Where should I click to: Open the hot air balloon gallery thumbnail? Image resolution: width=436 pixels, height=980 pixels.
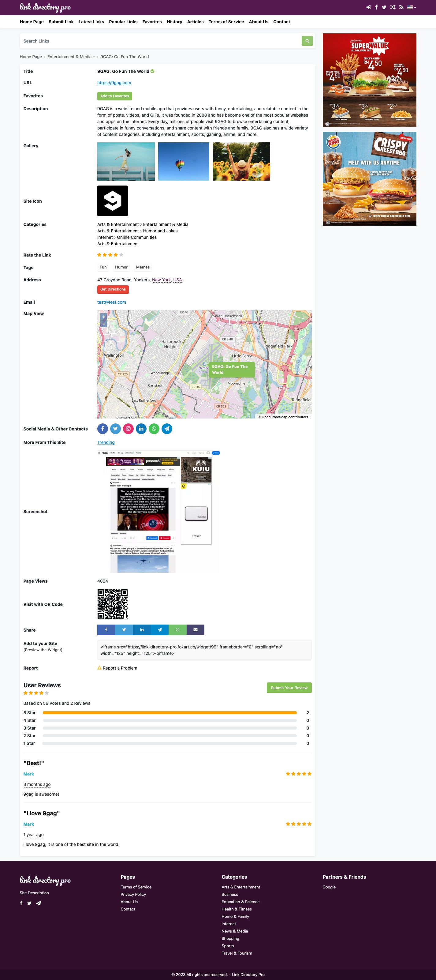point(184,161)
